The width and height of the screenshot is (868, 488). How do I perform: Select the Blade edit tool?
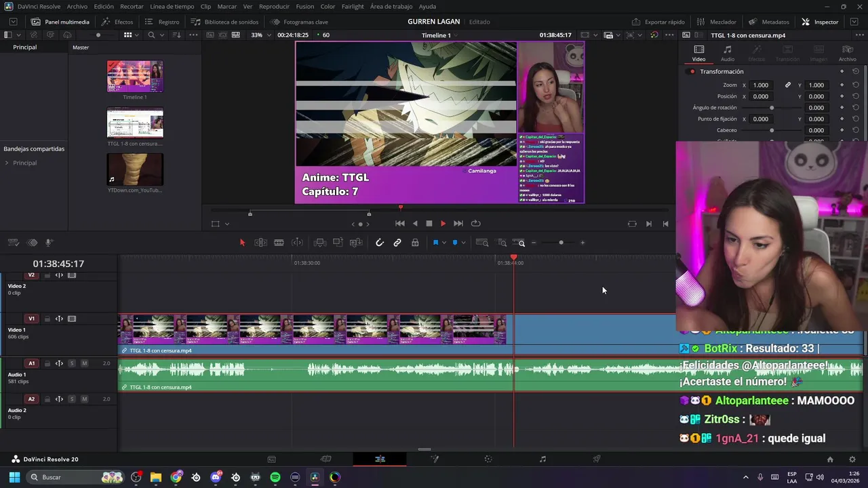tap(279, 243)
